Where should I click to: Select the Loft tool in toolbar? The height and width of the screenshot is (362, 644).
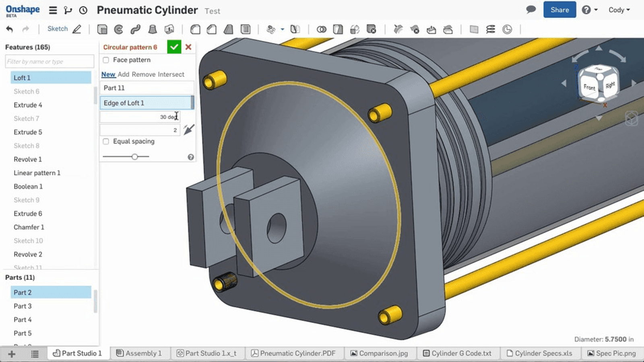tap(153, 29)
